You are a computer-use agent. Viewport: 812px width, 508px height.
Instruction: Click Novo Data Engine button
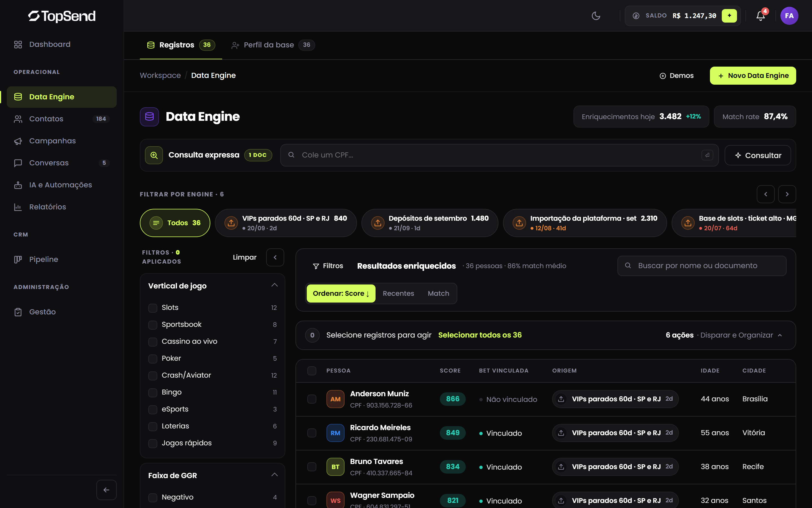(753, 76)
